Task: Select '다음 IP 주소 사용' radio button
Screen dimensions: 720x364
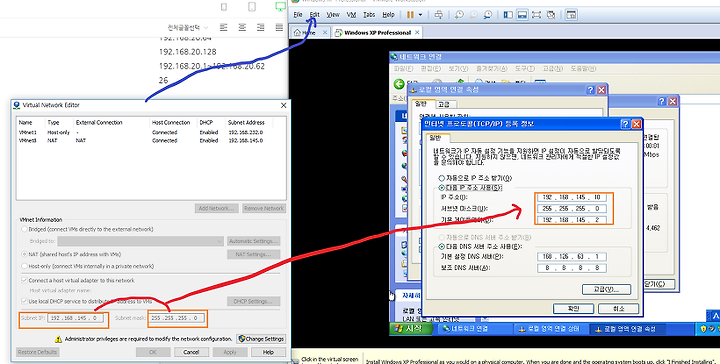Action: point(441,188)
